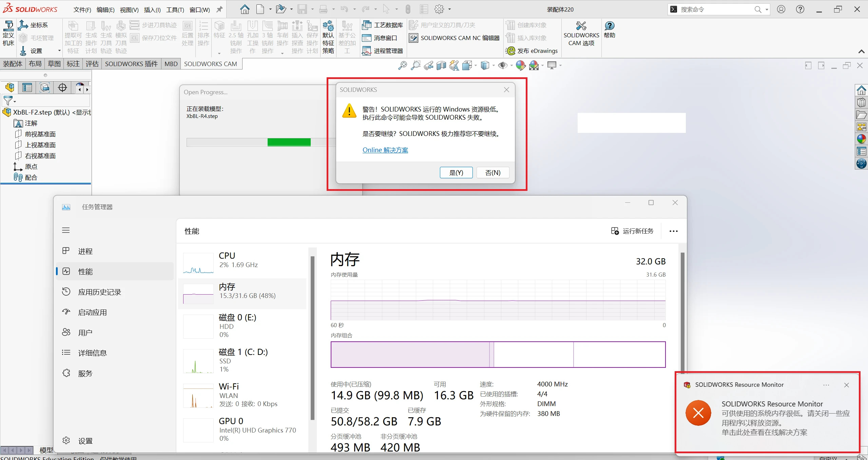Click the Home icon in top toolbar
The height and width of the screenshot is (460, 868).
point(245,9)
